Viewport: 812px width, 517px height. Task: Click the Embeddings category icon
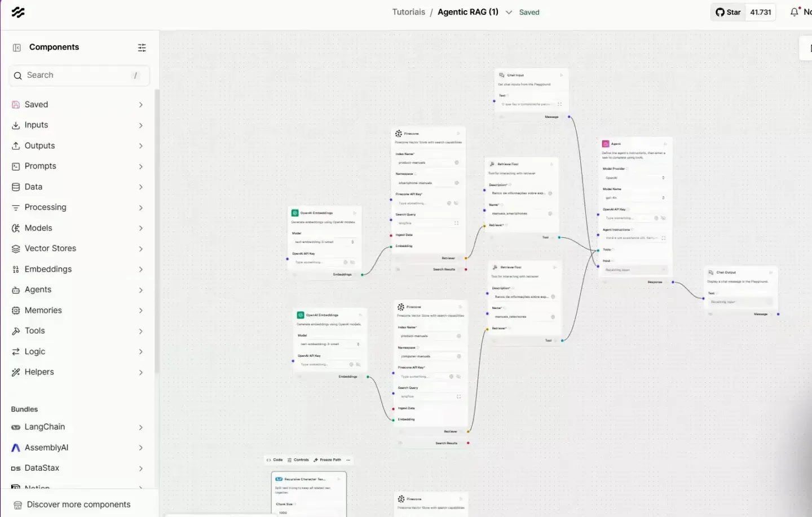[x=16, y=269]
